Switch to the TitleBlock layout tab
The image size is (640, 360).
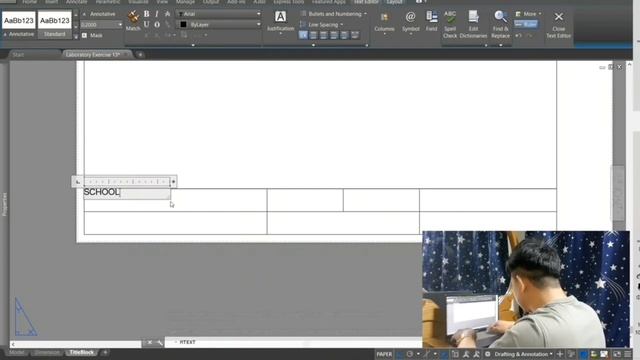tap(82, 352)
